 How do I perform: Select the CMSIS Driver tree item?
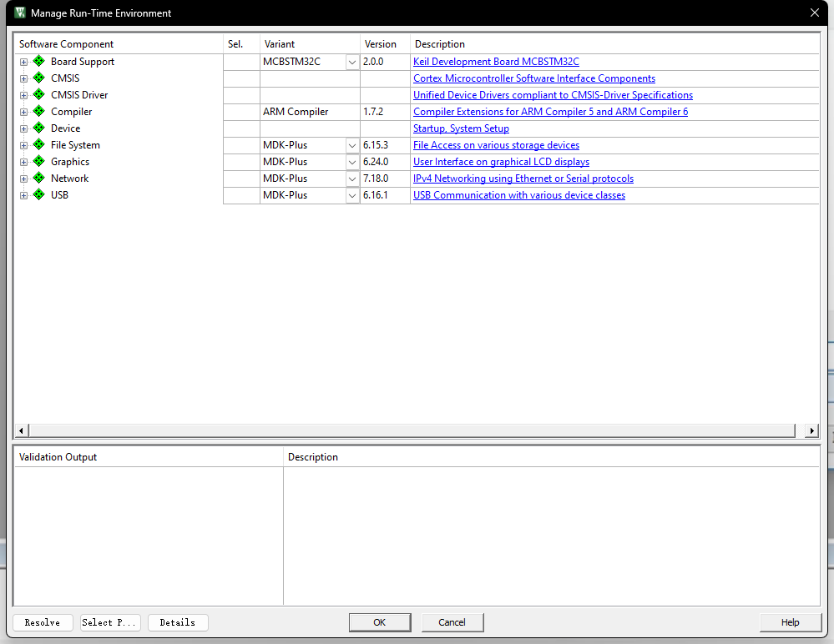(x=79, y=94)
